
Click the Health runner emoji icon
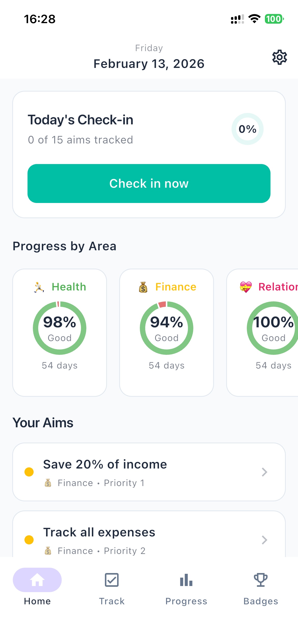tap(38, 286)
